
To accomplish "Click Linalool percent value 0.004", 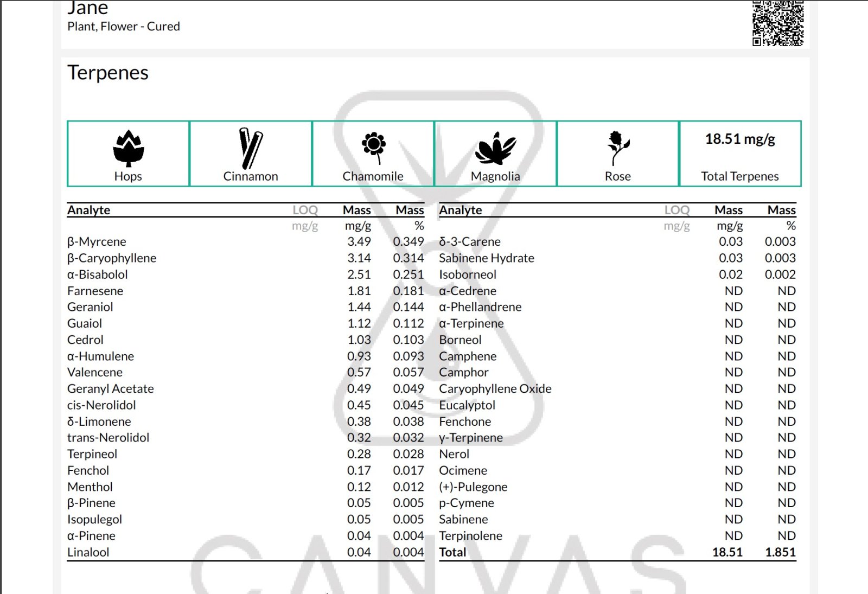I will [x=409, y=552].
